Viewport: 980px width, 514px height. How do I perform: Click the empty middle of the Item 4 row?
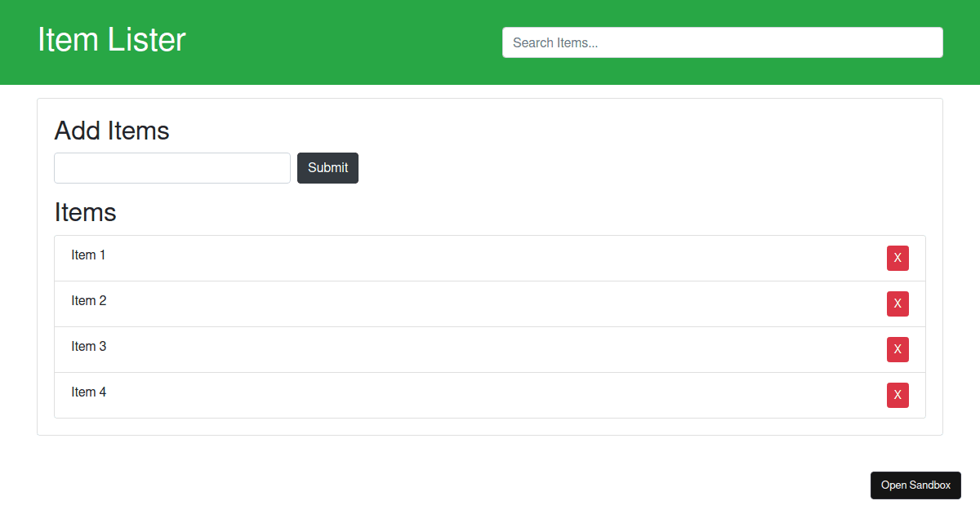[490, 395]
